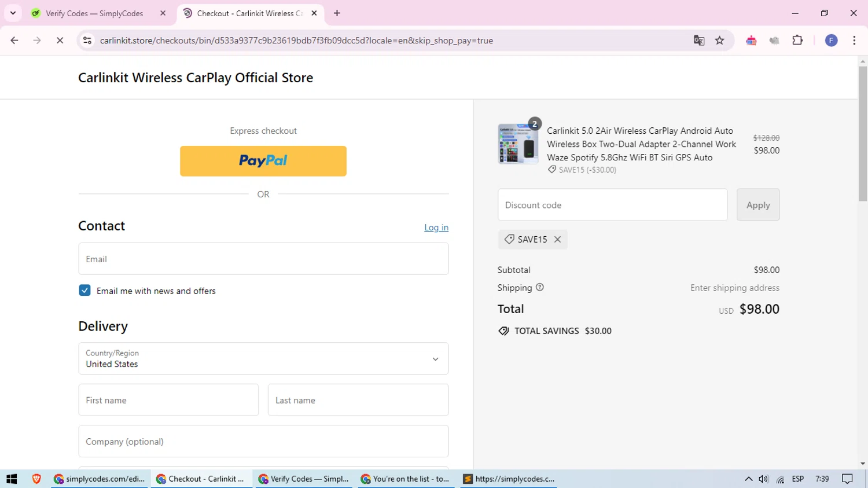The image size is (868, 488).
Task: Open the site information icon in address bar
Action: tap(87, 41)
